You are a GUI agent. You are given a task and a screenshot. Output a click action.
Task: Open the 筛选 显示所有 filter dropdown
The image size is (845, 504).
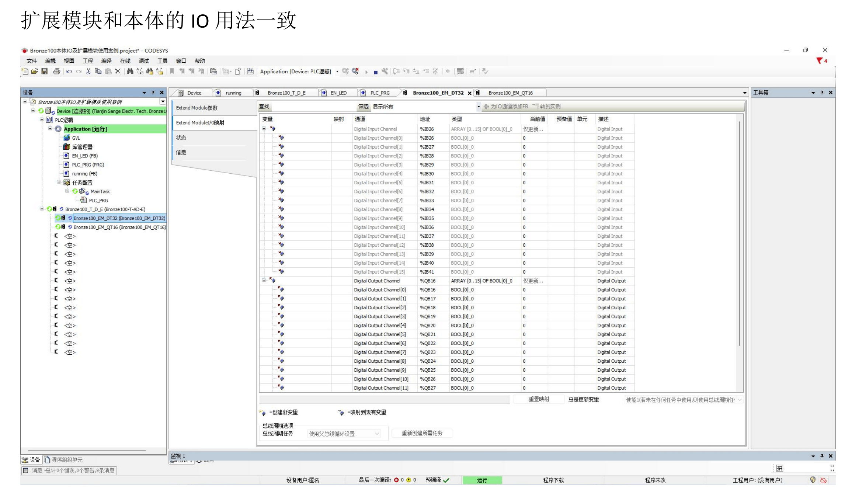tap(479, 107)
